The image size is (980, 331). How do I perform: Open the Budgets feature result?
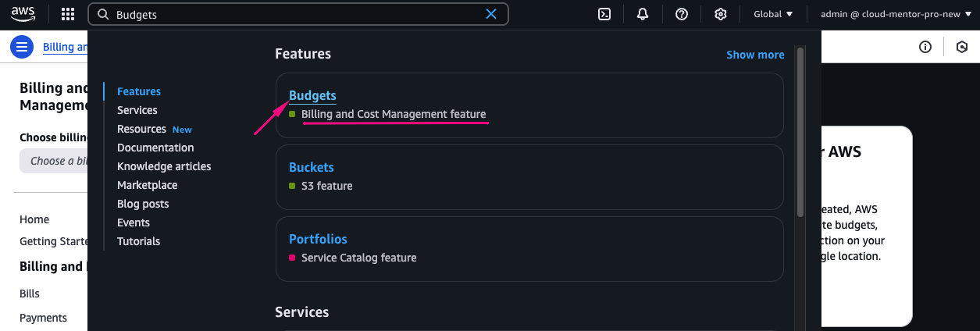pos(312,95)
